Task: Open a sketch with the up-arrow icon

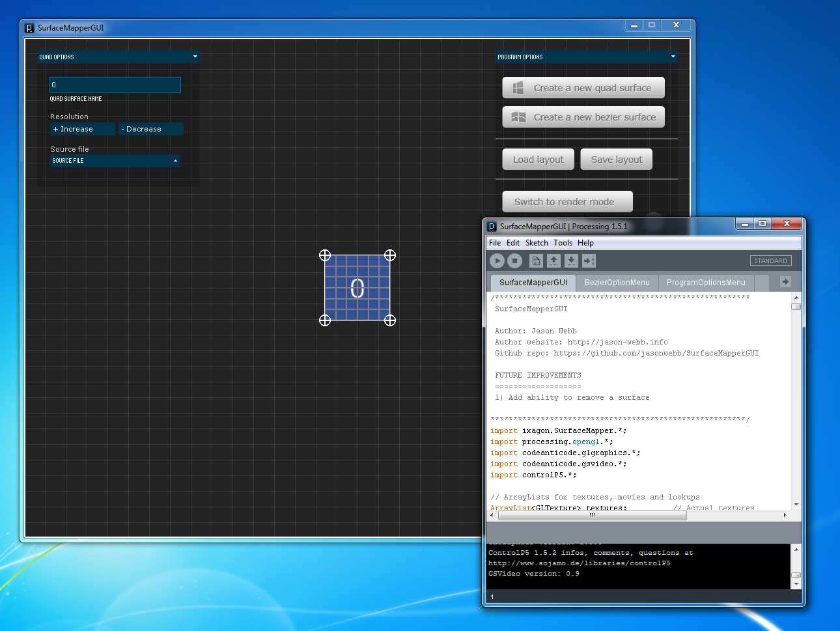Action: (553, 260)
